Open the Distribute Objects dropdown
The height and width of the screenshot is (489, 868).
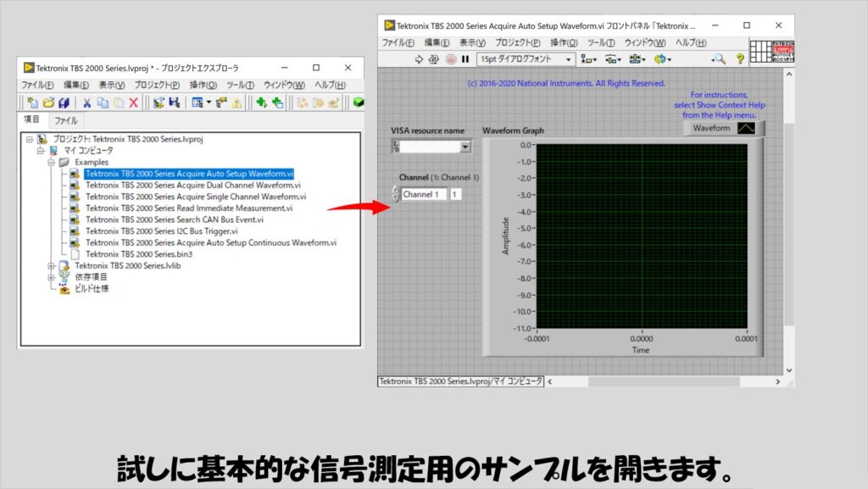[612, 58]
